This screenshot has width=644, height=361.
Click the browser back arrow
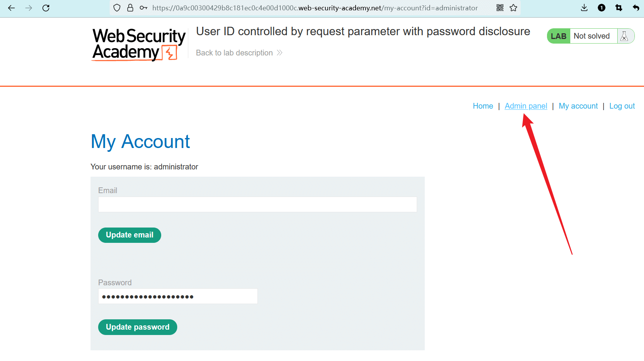coord(11,8)
